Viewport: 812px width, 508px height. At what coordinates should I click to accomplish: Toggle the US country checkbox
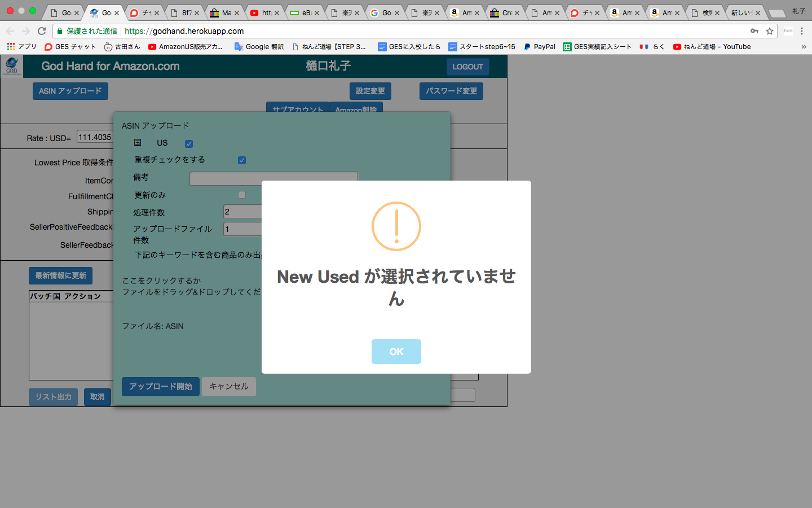click(x=189, y=143)
